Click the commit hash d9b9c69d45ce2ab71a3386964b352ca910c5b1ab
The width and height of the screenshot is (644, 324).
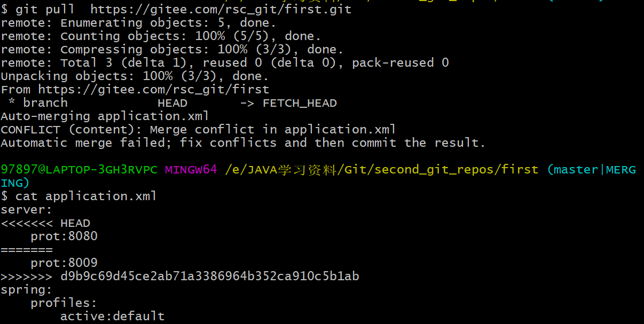(x=210, y=276)
